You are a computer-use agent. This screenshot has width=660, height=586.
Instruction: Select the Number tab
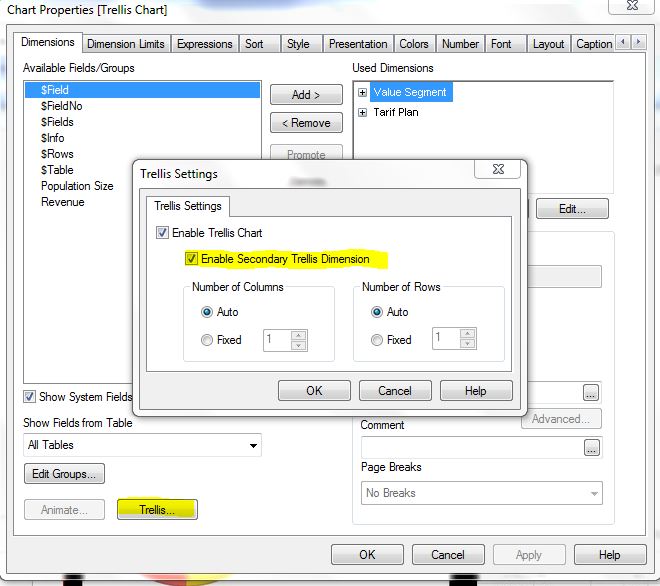pos(460,44)
